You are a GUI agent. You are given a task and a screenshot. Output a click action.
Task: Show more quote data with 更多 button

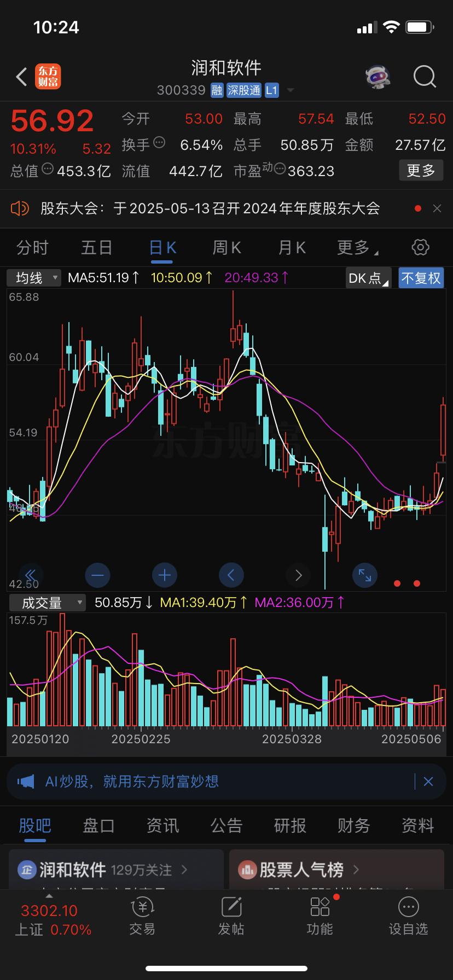pyautogui.click(x=421, y=171)
